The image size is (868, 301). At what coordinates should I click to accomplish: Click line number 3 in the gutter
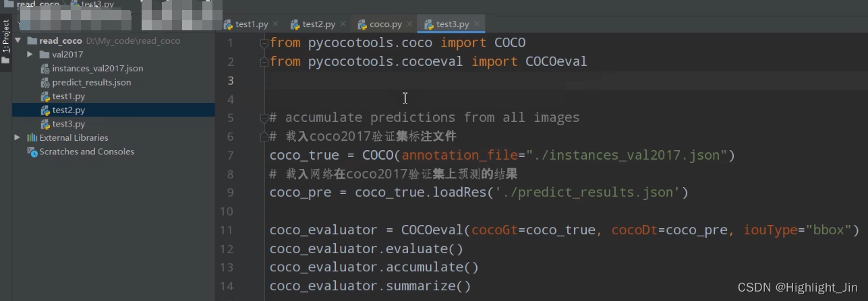[230, 81]
